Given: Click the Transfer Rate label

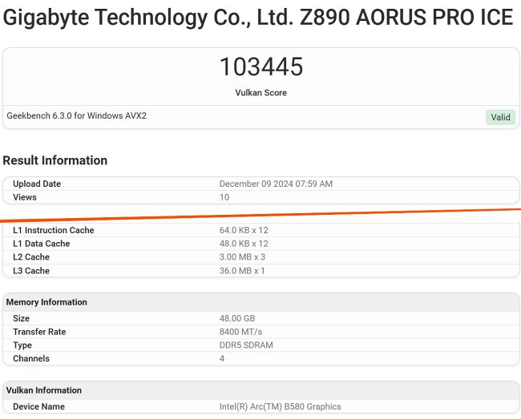Looking at the screenshot, I should [x=39, y=332].
